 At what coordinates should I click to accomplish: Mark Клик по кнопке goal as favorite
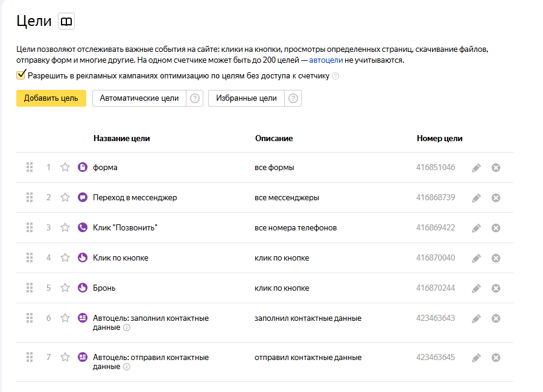coord(65,258)
